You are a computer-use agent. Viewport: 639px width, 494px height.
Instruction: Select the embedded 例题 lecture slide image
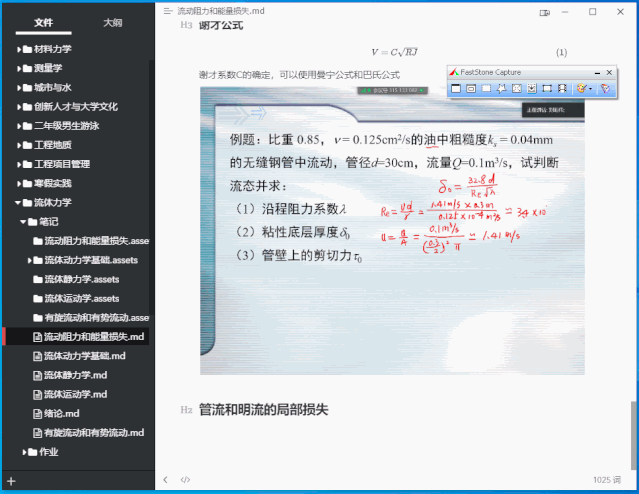[392, 231]
